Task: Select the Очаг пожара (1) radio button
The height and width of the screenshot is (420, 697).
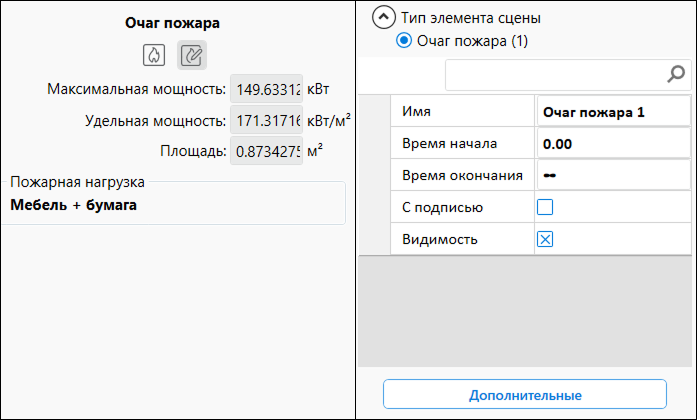Action: [404, 41]
